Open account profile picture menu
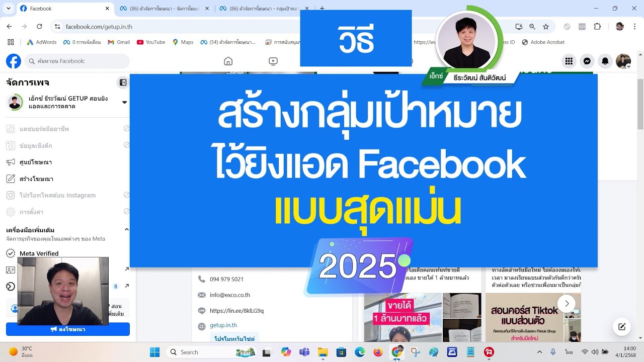 (x=623, y=61)
